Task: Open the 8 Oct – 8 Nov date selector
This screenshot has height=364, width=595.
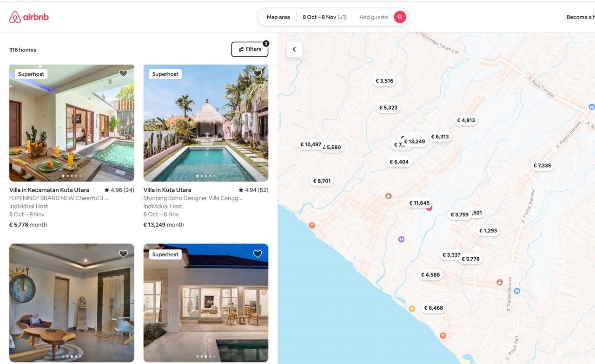Action: tap(324, 17)
